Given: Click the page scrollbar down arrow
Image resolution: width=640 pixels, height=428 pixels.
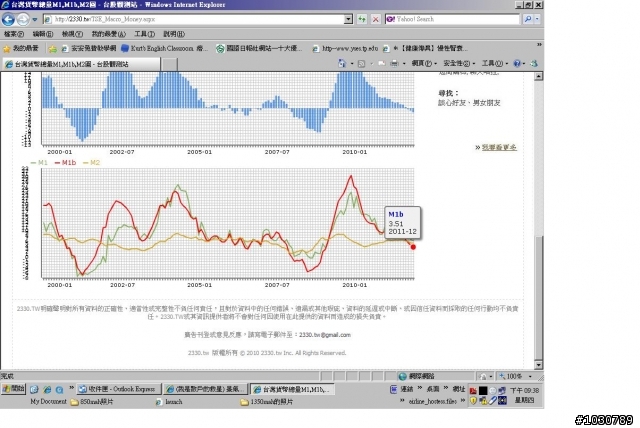Looking at the screenshot, I should point(539,365).
